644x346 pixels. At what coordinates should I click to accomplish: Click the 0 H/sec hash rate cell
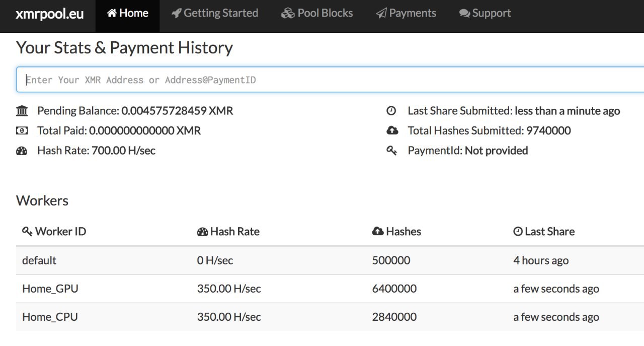click(x=215, y=260)
